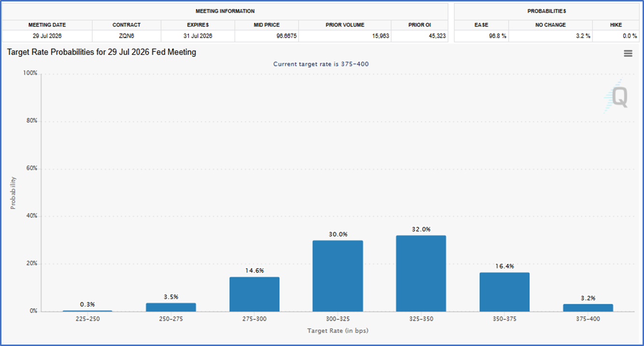Click the chart title for 29 Jul 2026 meeting
The image size is (644, 346).
pyautogui.click(x=101, y=52)
